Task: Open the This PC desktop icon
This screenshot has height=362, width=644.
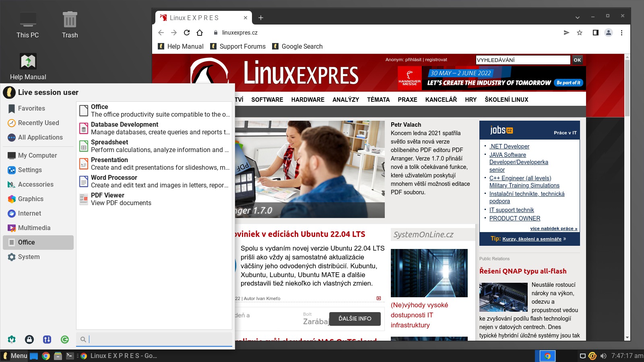Action: point(28,25)
